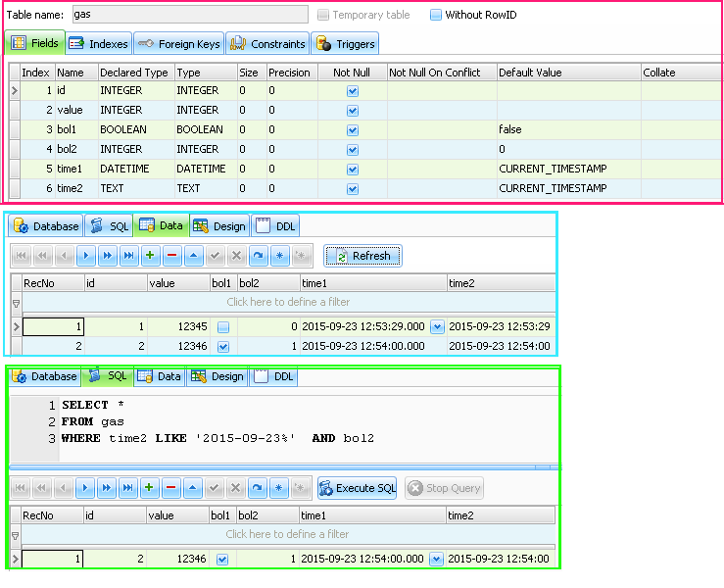Image resolution: width=724 pixels, height=588 pixels.
Task: Click the green plus insert-record icon beside Refresh
Action: [x=150, y=256]
